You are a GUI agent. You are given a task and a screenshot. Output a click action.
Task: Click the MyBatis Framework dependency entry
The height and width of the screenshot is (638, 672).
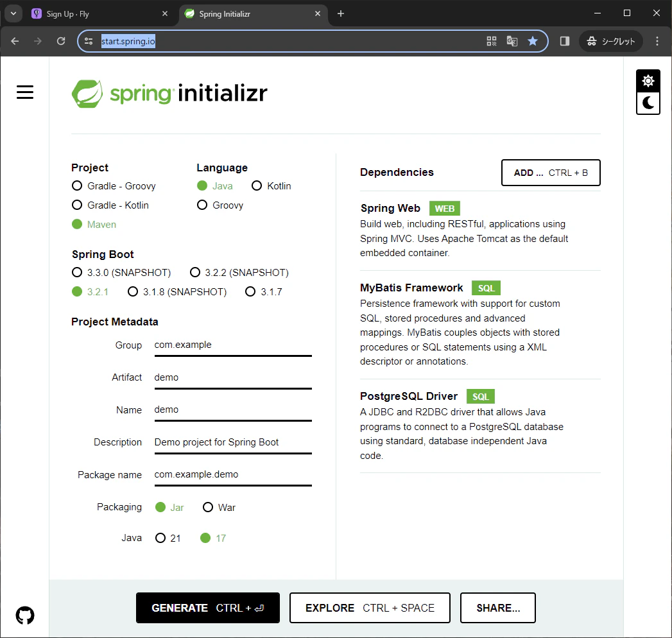(x=480, y=324)
